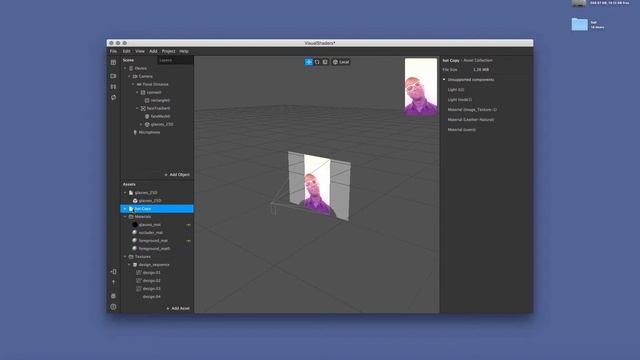Open the hard drive icon on desktop

coord(579,3)
